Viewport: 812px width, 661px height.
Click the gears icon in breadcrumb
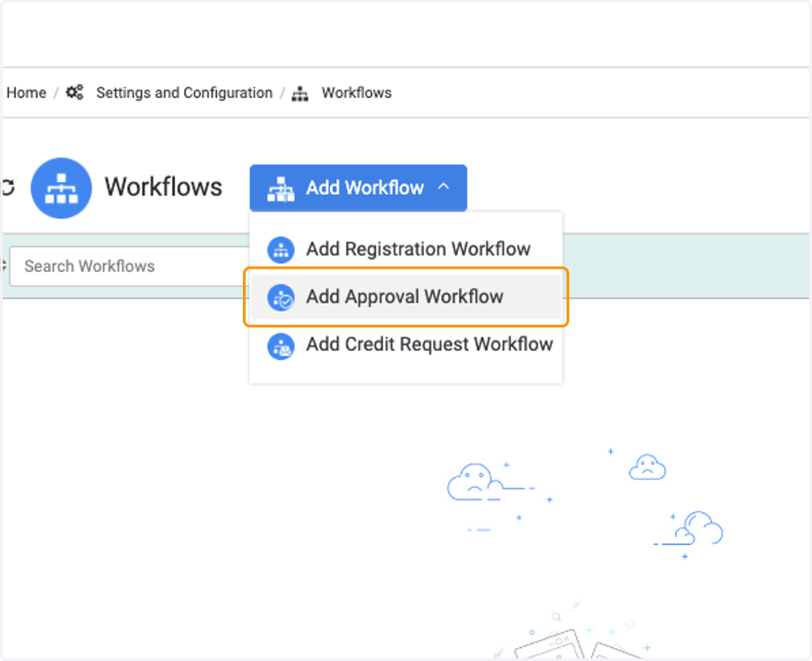[x=74, y=93]
